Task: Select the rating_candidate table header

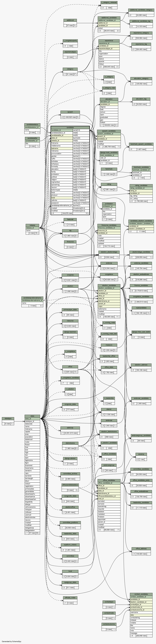Action: 141,186
